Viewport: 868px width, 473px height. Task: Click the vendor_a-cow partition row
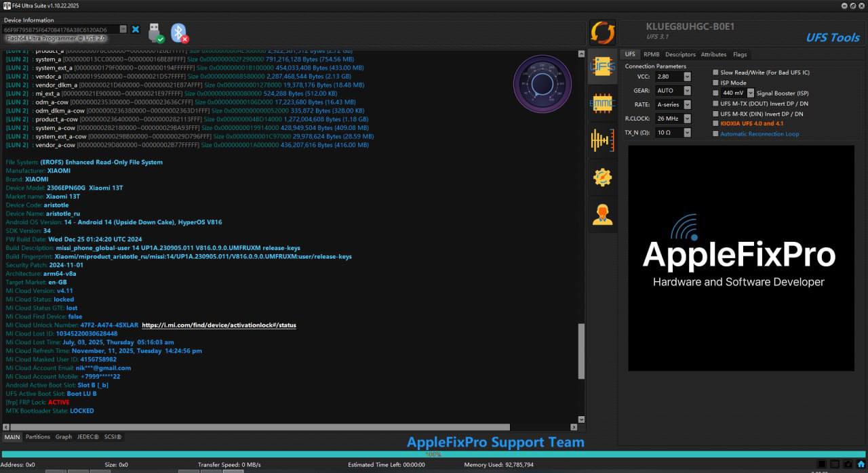tap(186, 145)
